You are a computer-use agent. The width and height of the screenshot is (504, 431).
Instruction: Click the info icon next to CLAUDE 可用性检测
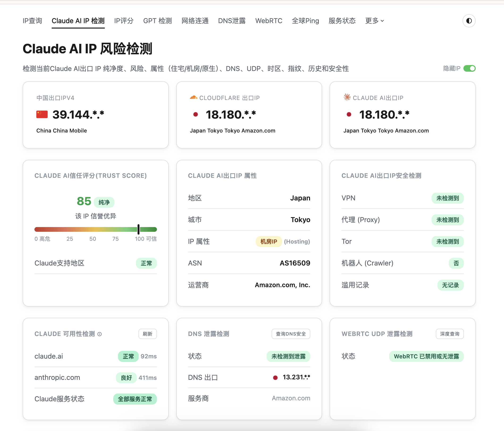pos(100,334)
